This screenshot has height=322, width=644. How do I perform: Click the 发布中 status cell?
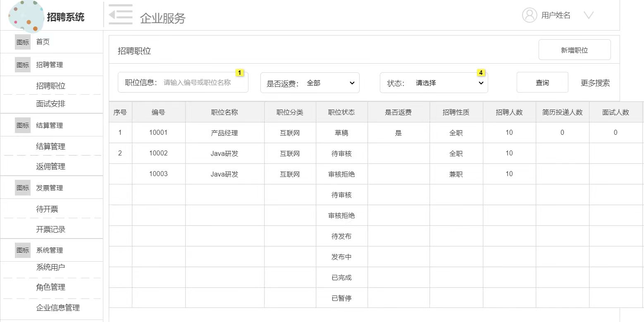click(341, 257)
